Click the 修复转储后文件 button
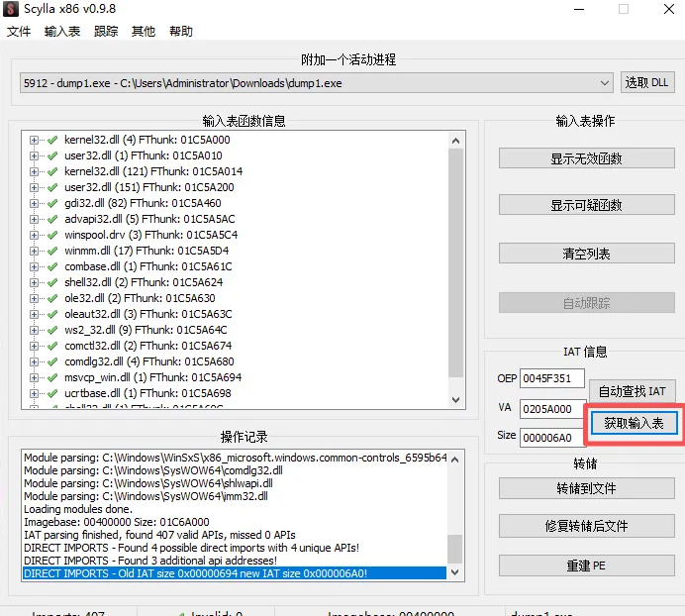This screenshot has width=685, height=616. (x=586, y=526)
